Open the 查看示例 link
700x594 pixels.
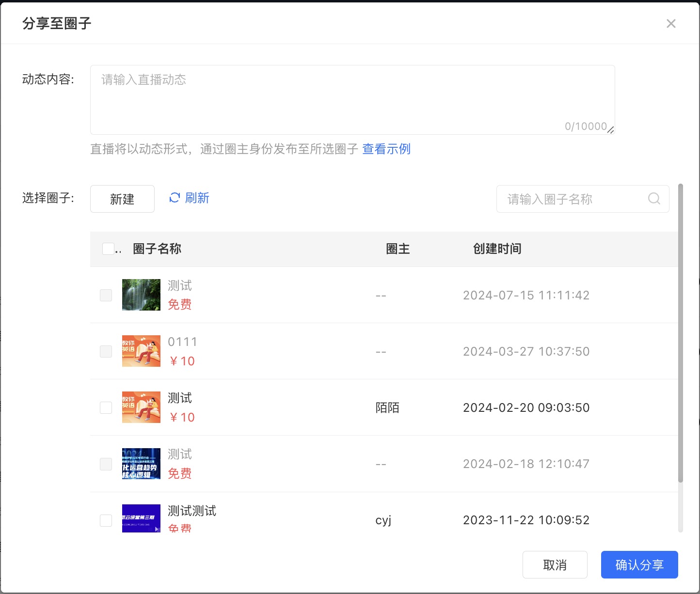(386, 149)
